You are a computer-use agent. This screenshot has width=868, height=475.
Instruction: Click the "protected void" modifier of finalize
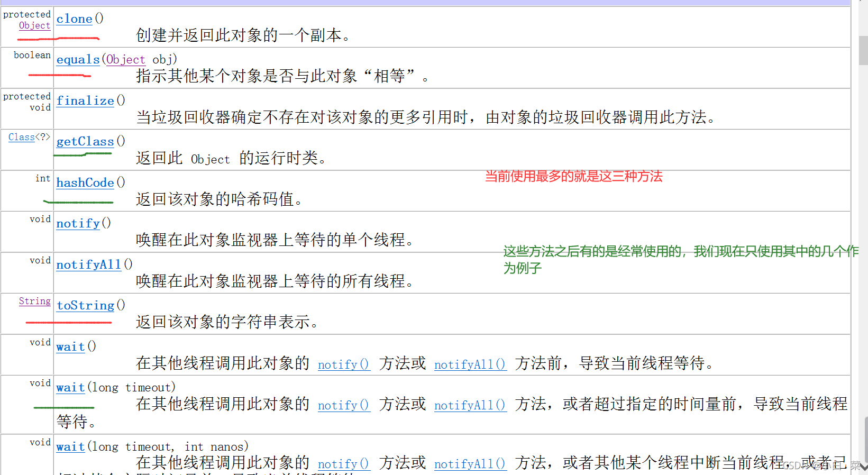27,102
